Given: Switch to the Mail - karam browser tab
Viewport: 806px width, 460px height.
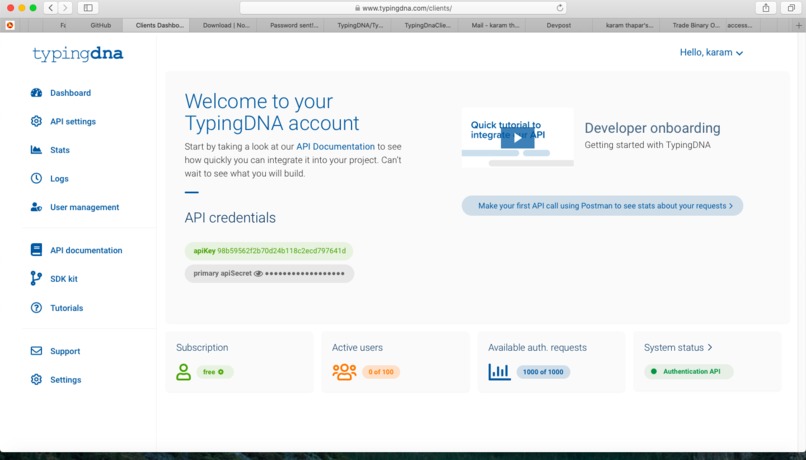Looking at the screenshot, I should [496, 25].
